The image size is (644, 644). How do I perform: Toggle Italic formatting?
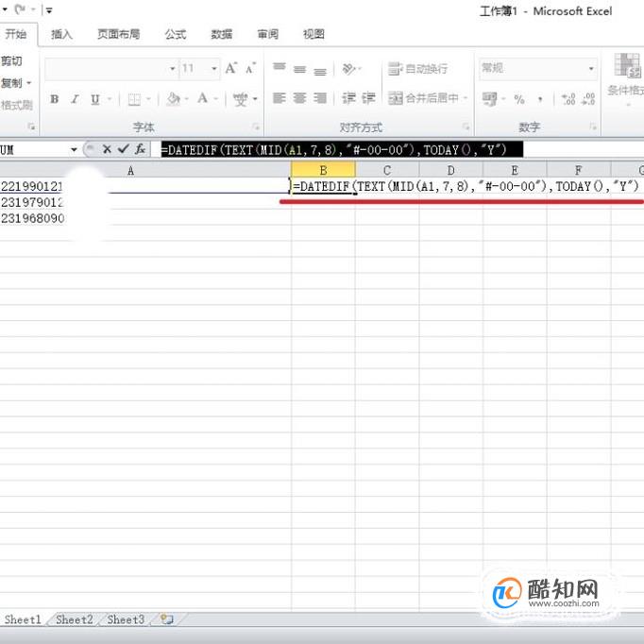[x=75, y=99]
